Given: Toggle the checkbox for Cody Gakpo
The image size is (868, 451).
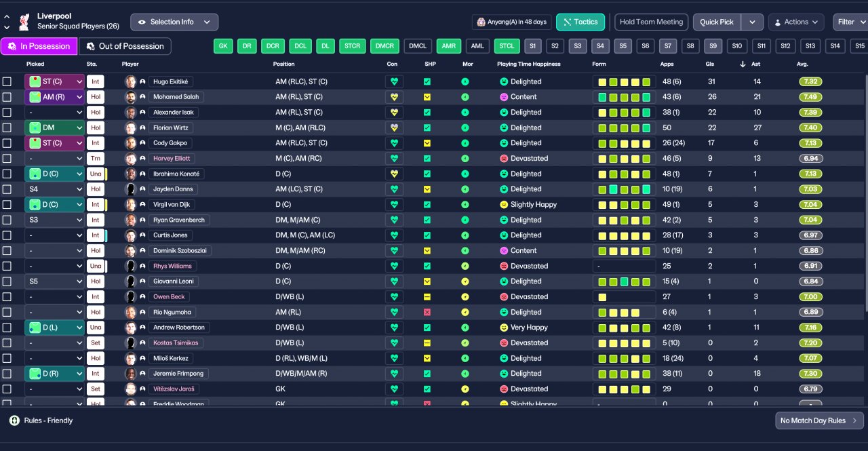Looking at the screenshot, I should [7, 143].
